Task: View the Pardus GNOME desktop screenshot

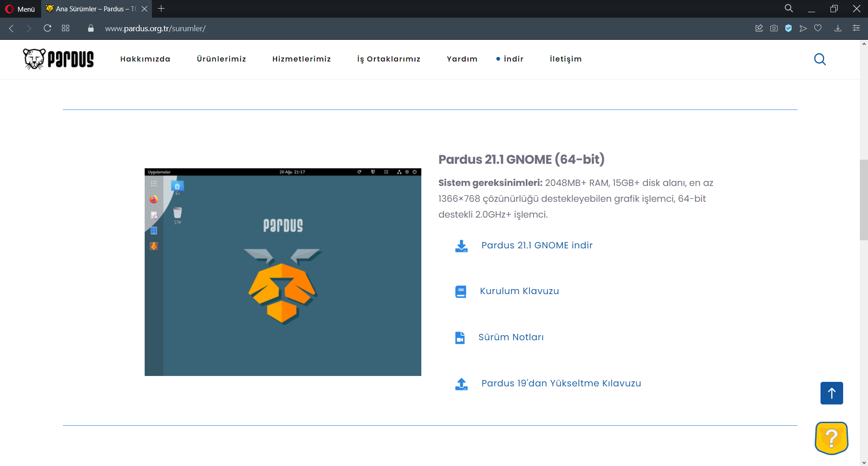Action: tap(283, 272)
